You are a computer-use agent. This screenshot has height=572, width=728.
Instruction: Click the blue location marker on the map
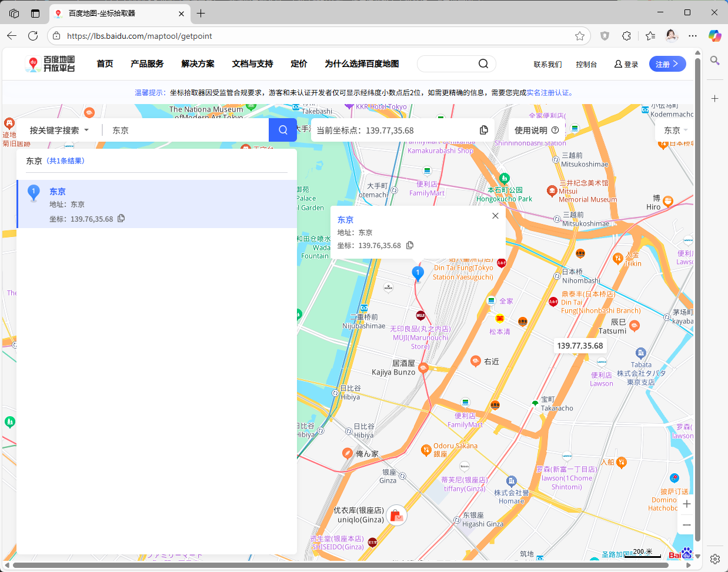[x=418, y=273]
